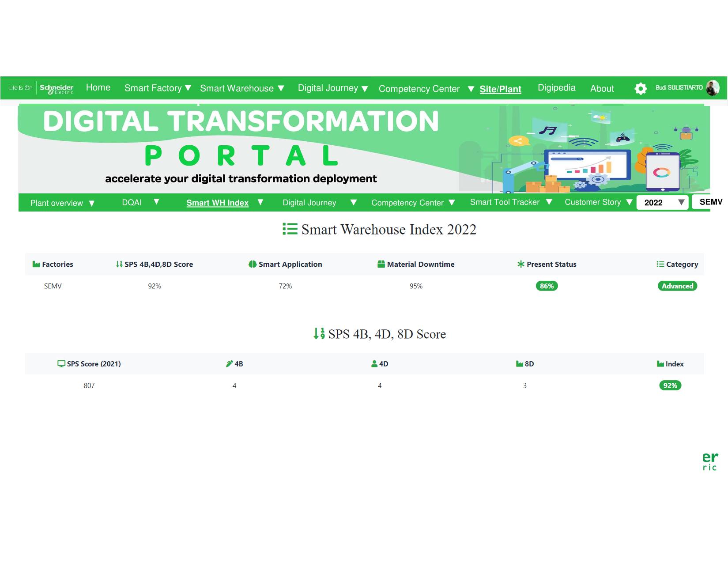The width and height of the screenshot is (728, 563).
Task: Click the SPS Score monitor icon
Action: click(x=61, y=364)
